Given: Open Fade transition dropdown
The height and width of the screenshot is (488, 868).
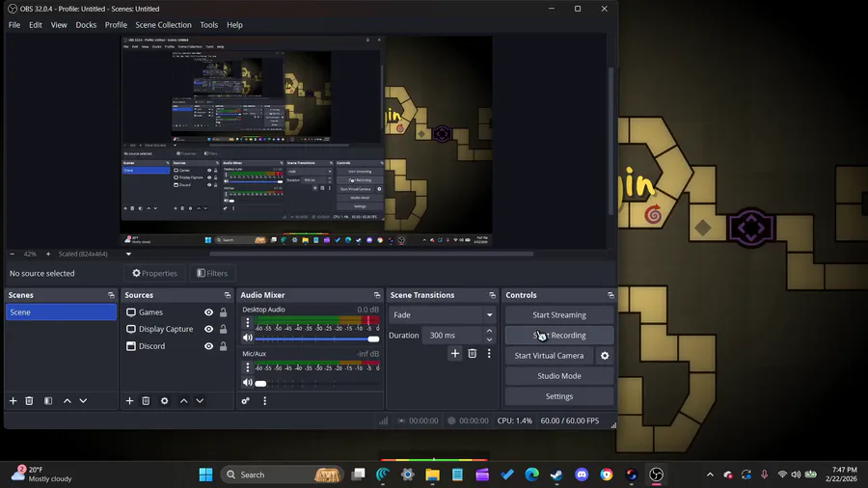Looking at the screenshot, I should 441,314.
